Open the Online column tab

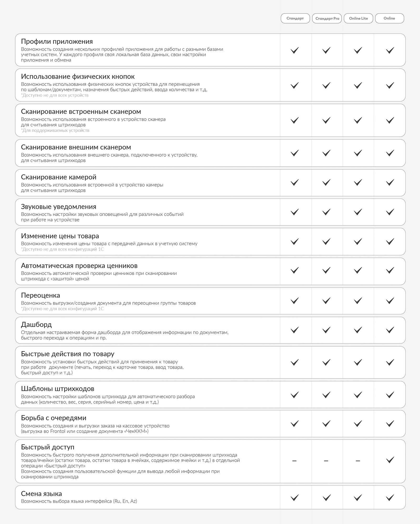pos(390,18)
